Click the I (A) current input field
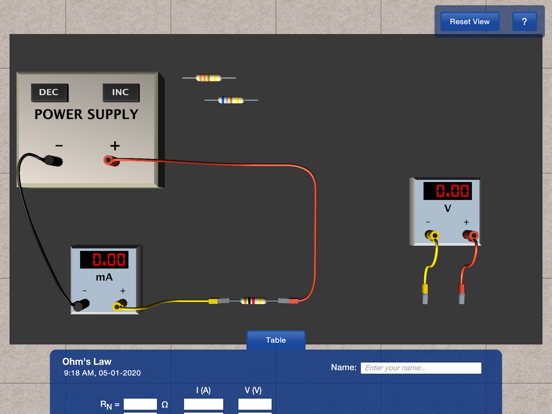Image resolution: width=552 pixels, height=414 pixels. click(203, 404)
